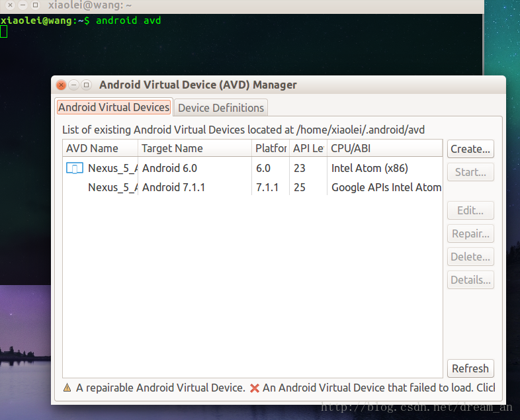Click the Create... button
The width and height of the screenshot is (520, 420).
[x=470, y=149]
